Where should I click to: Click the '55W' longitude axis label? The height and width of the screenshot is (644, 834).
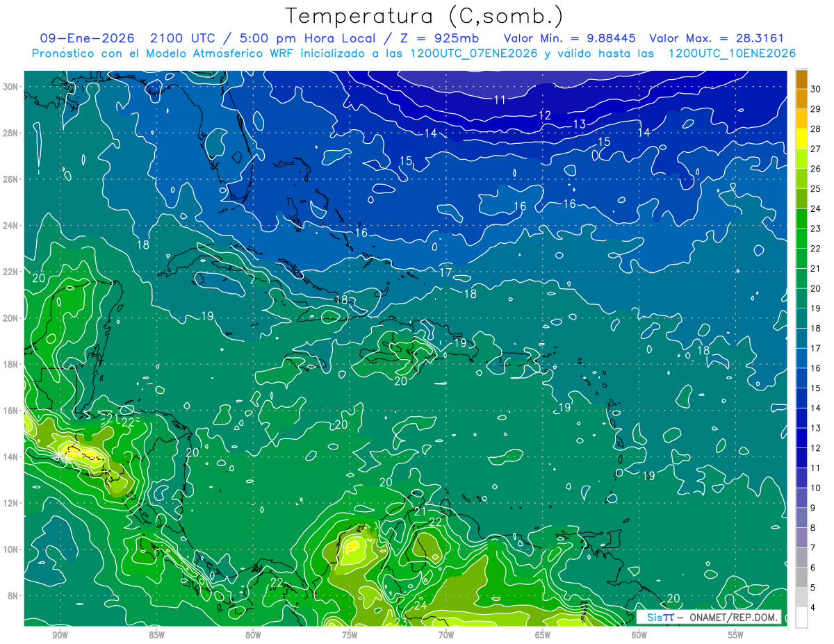tap(736, 635)
